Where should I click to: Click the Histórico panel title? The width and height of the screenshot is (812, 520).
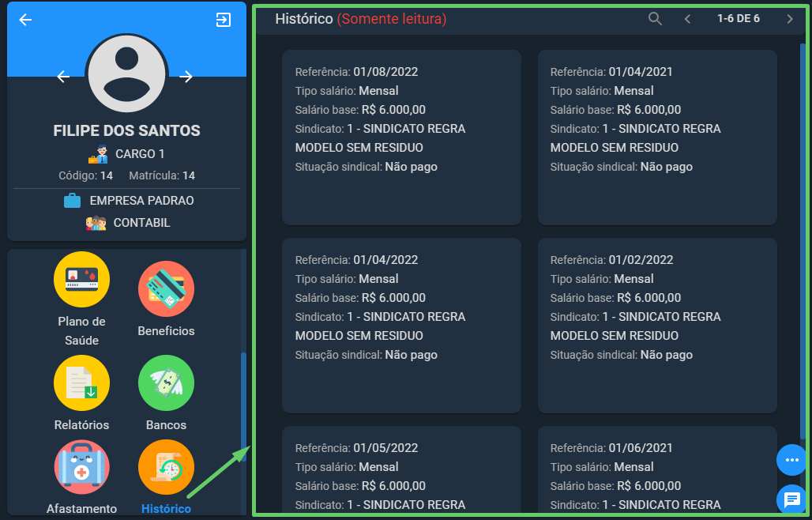click(x=304, y=19)
